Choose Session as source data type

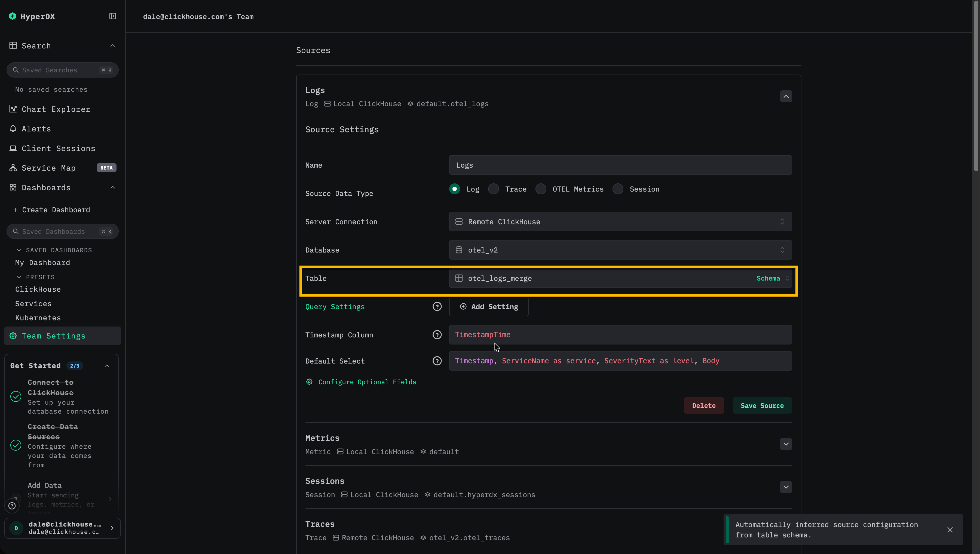pos(618,189)
